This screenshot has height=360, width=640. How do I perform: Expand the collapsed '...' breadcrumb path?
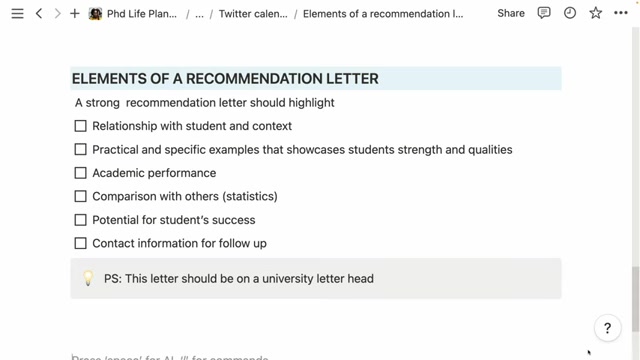[199, 14]
